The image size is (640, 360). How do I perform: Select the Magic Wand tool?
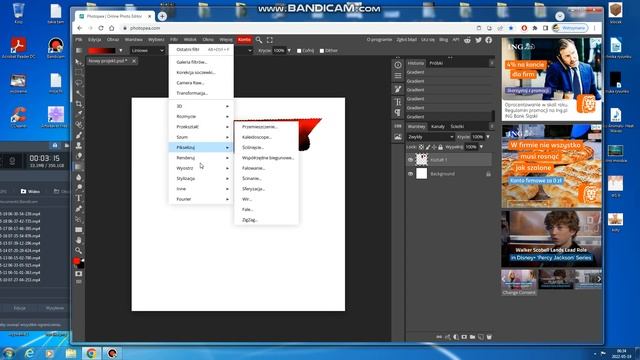pos(79,93)
